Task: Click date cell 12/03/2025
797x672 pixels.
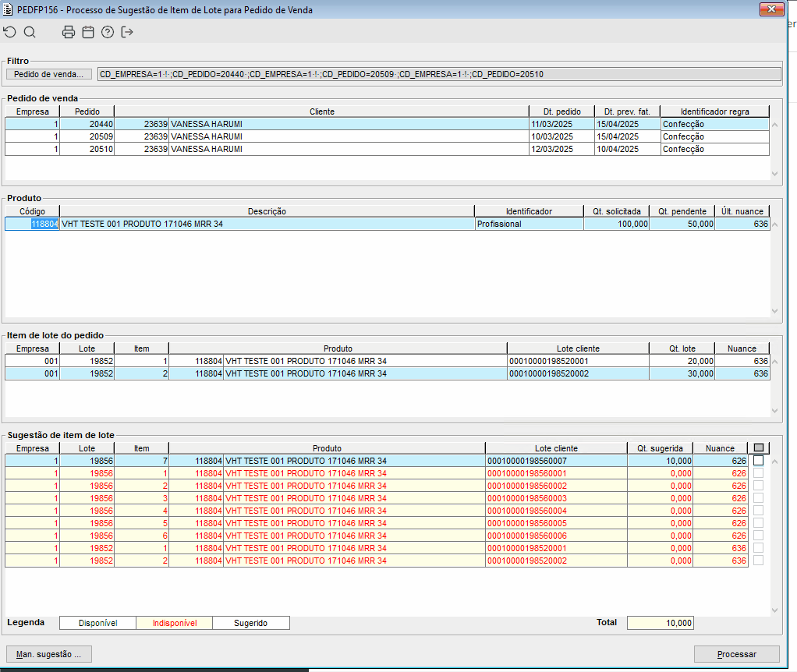Action: pos(561,149)
